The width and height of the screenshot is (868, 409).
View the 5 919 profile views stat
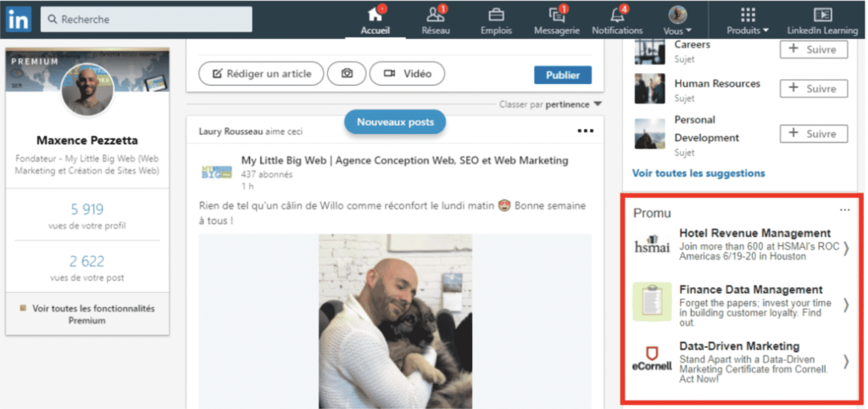pyautogui.click(x=87, y=209)
